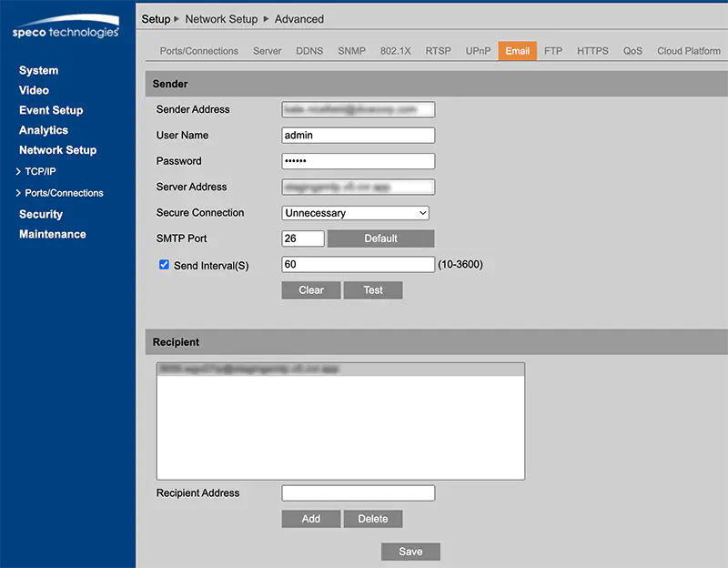
Task: Click the empty Recipient Address field
Action: 358,492
